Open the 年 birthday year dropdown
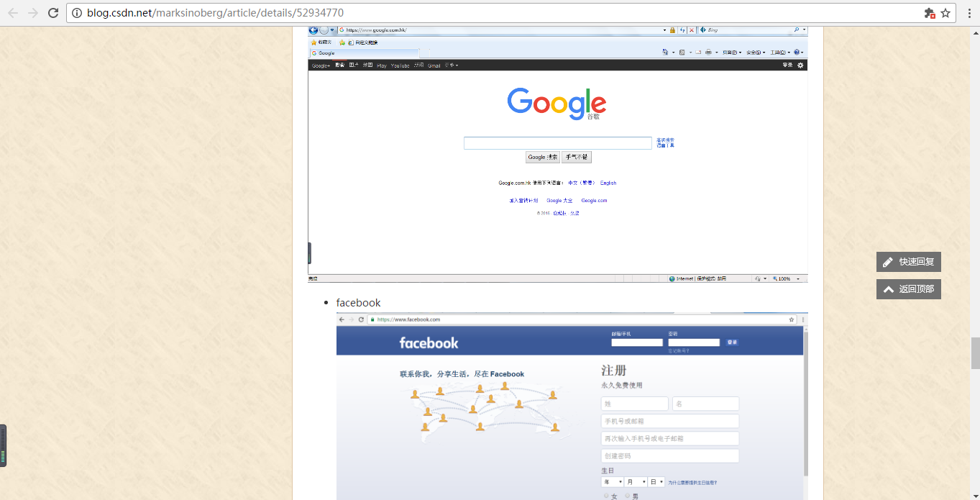This screenshot has height=500, width=980. point(613,482)
